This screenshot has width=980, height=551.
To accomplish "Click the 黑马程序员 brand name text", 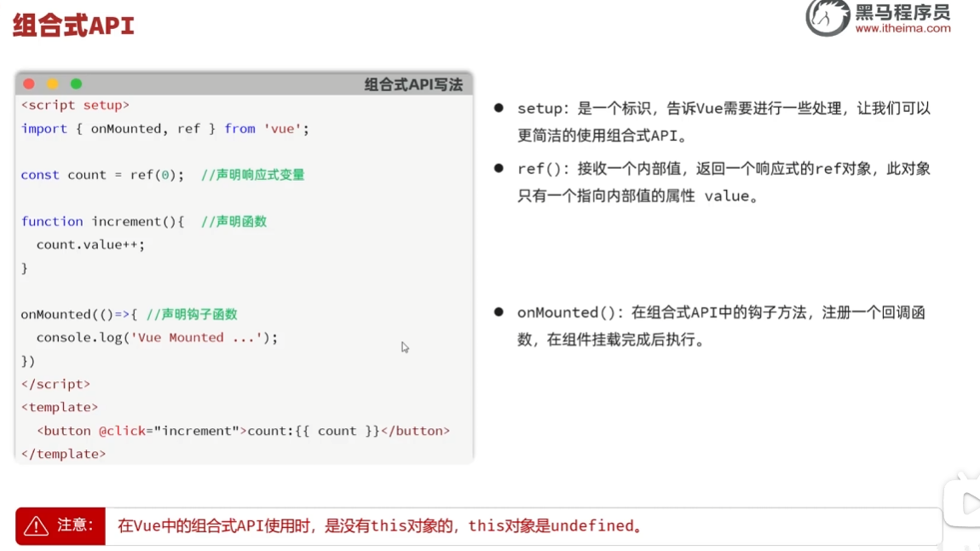I will pos(903,12).
